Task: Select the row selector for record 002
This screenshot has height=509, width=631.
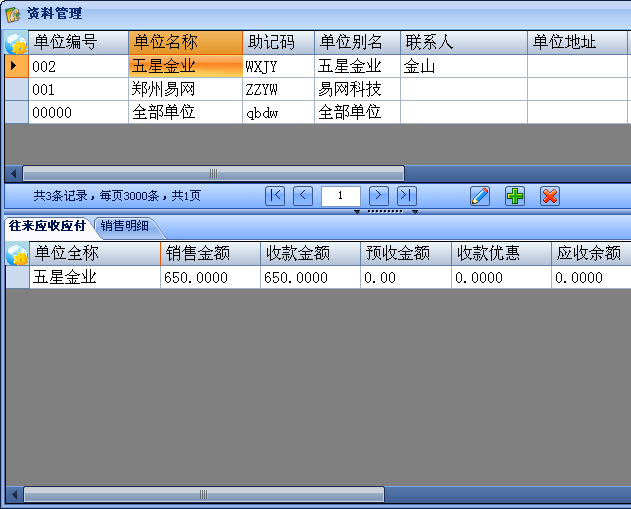Action: (x=16, y=66)
